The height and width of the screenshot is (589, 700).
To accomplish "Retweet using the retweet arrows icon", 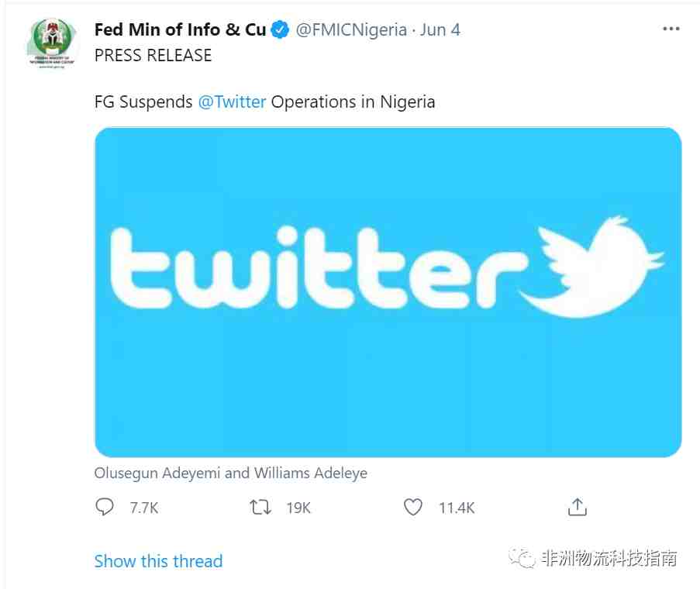I will pyautogui.click(x=260, y=508).
